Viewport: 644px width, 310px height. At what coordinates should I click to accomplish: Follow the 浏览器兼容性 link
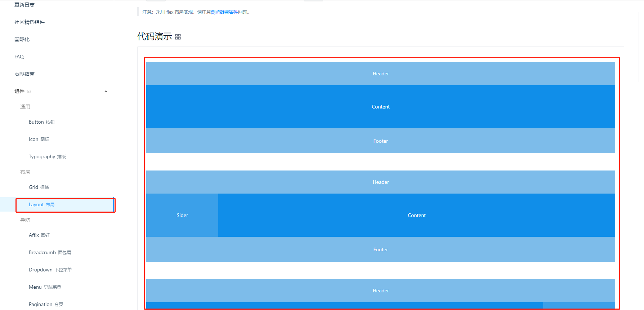[225, 12]
